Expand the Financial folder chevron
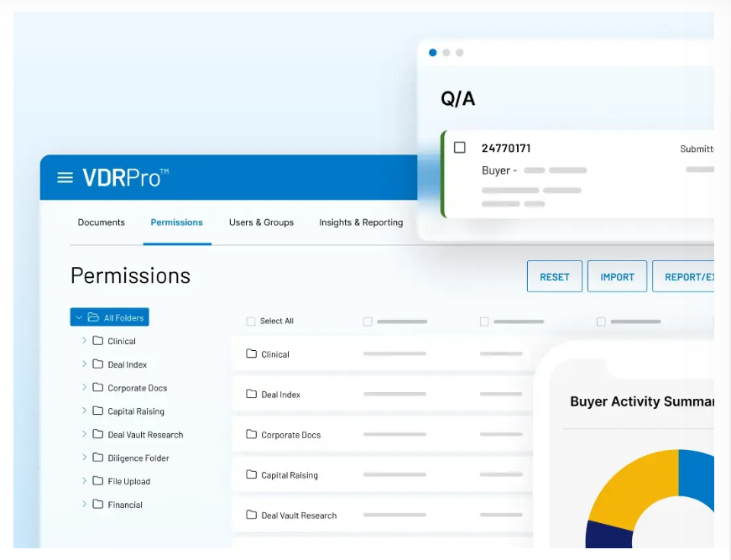The width and height of the screenshot is (731, 560). 85,504
